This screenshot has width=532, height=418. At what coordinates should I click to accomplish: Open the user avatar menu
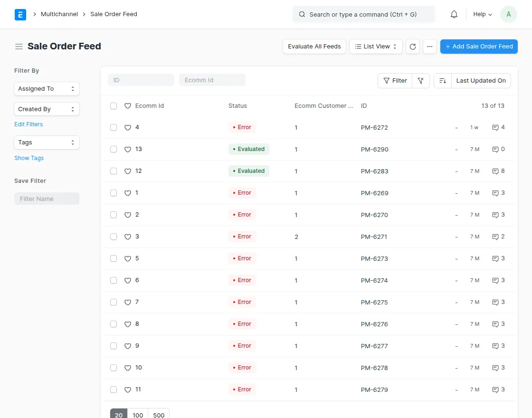point(508,14)
